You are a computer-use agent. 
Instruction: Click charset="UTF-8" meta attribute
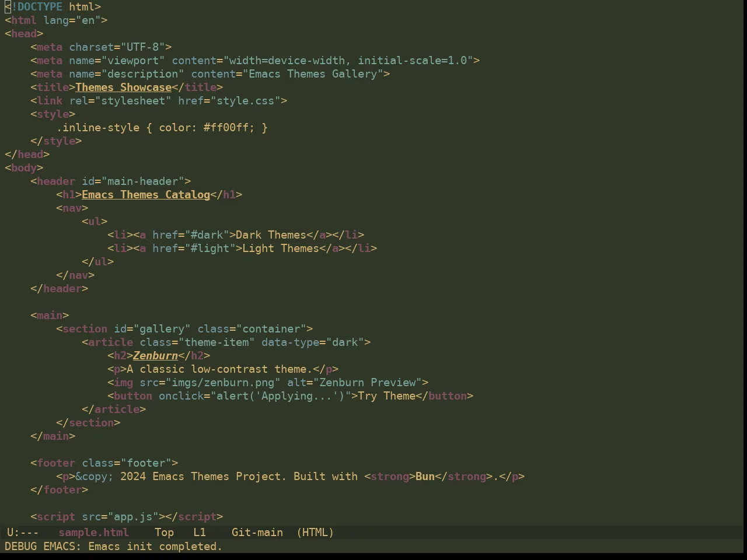point(117,47)
